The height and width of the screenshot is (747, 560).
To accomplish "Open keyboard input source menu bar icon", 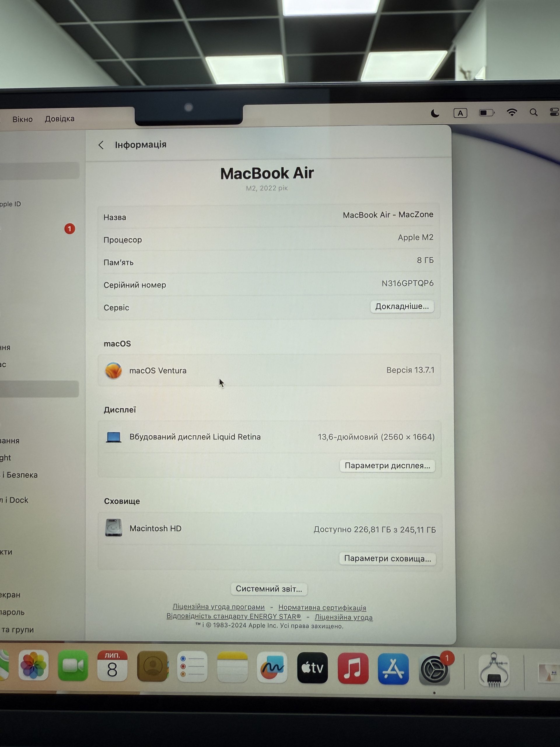I will [x=461, y=113].
